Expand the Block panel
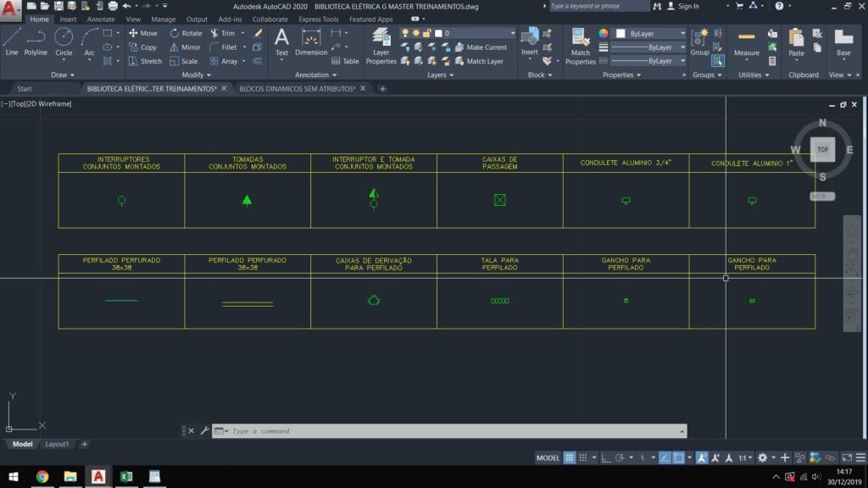 pyautogui.click(x=540, y=75)
